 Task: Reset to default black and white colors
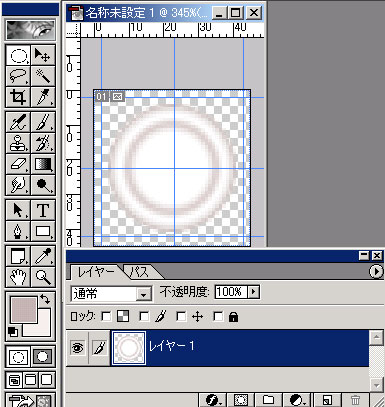(13, 332)
